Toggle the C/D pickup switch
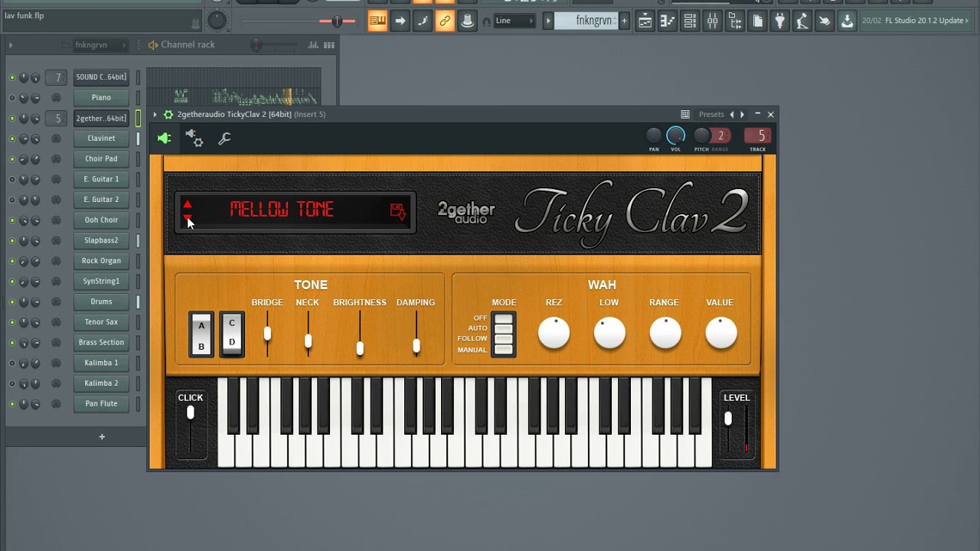The height and width of the screenshot is (551, 980). pyautogui.click(x=232, y=334)
